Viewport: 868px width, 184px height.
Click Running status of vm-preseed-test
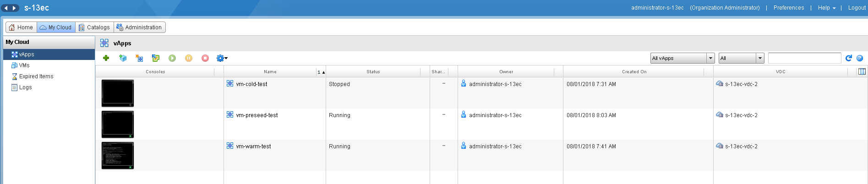tap(339, 115)
